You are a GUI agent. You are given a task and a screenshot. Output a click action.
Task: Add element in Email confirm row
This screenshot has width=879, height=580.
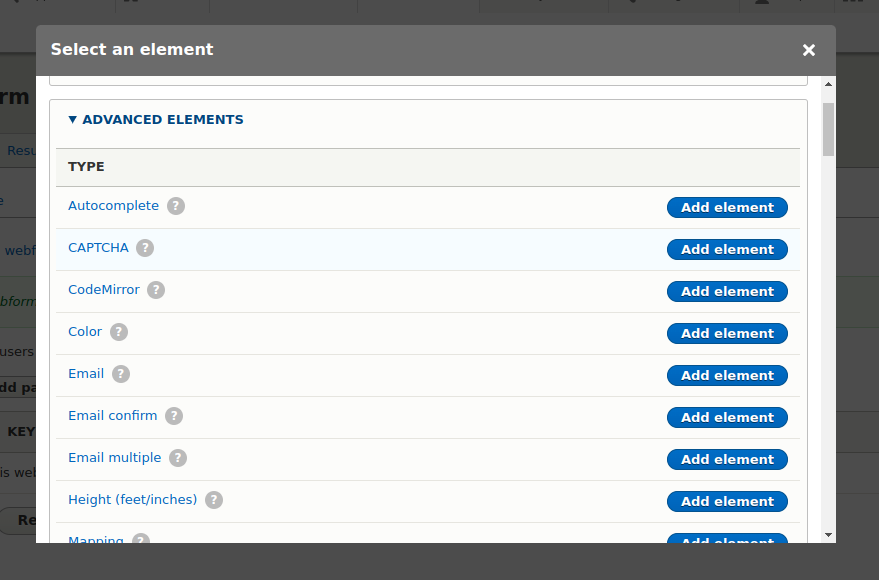pos(727,417)
